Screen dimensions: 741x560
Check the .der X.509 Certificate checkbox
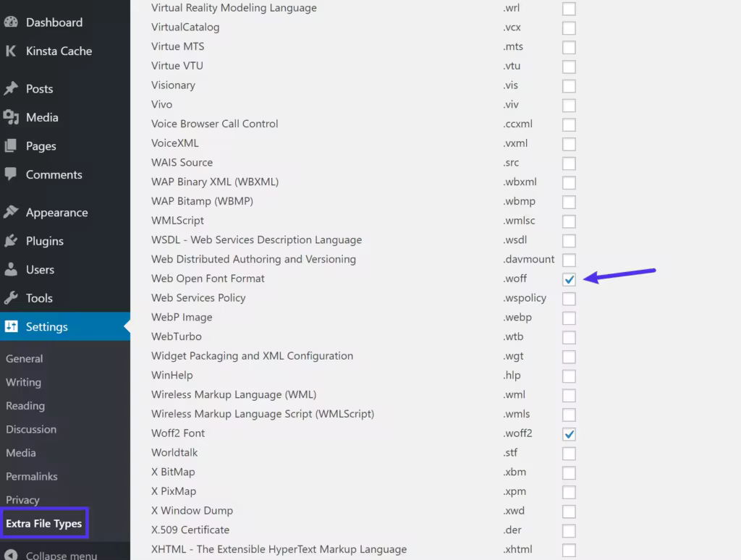(x=569, y=531)
